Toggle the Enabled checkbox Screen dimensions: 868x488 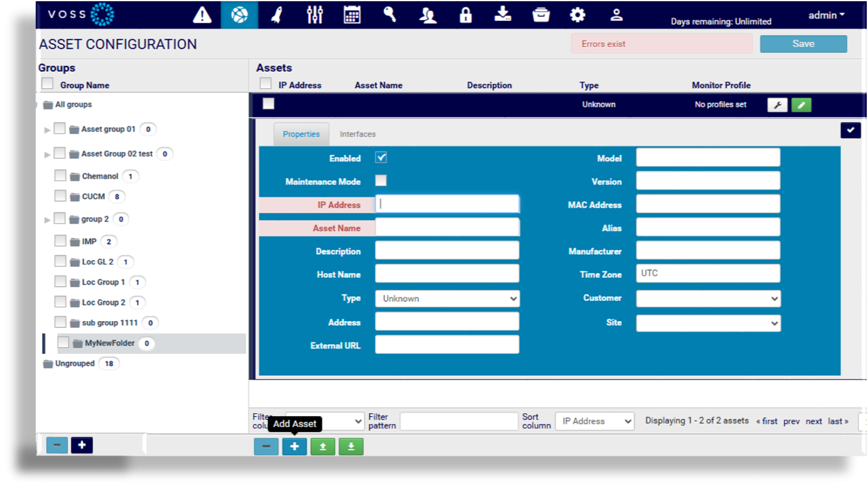click(381, 158)
